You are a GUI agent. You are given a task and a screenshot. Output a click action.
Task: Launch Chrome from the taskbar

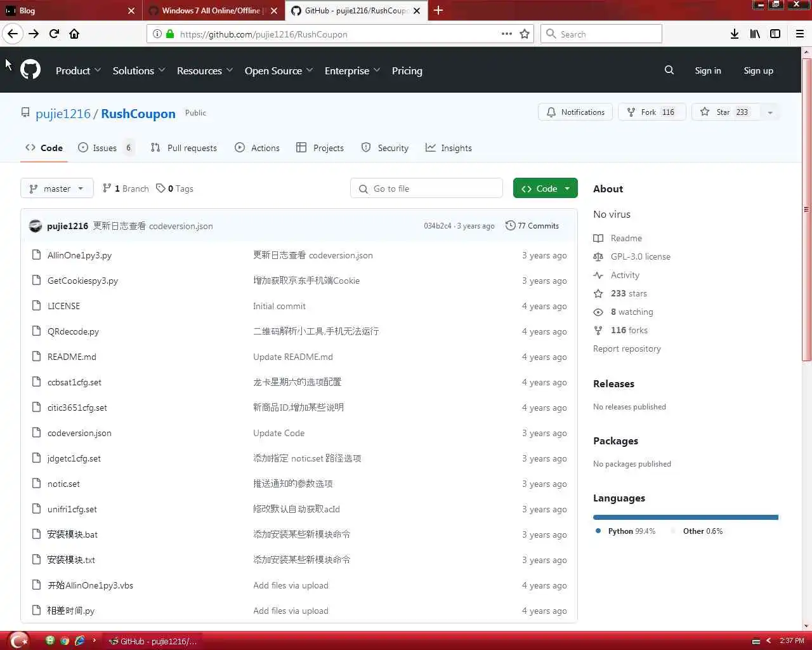[64, 640]
